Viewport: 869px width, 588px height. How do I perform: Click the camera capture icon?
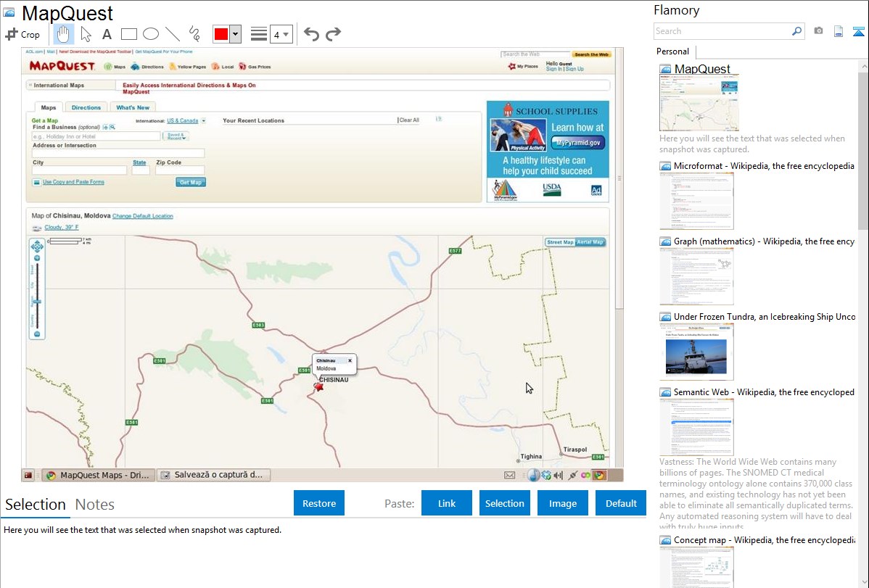coord(818,31)
